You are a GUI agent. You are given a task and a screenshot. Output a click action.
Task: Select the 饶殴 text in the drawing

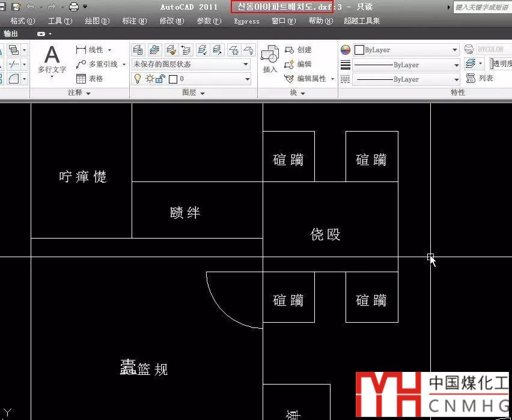(326, 234)
